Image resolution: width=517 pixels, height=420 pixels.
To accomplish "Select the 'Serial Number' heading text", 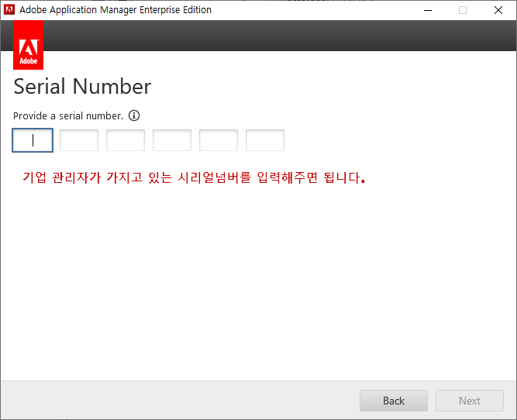I will coord(82,86).
